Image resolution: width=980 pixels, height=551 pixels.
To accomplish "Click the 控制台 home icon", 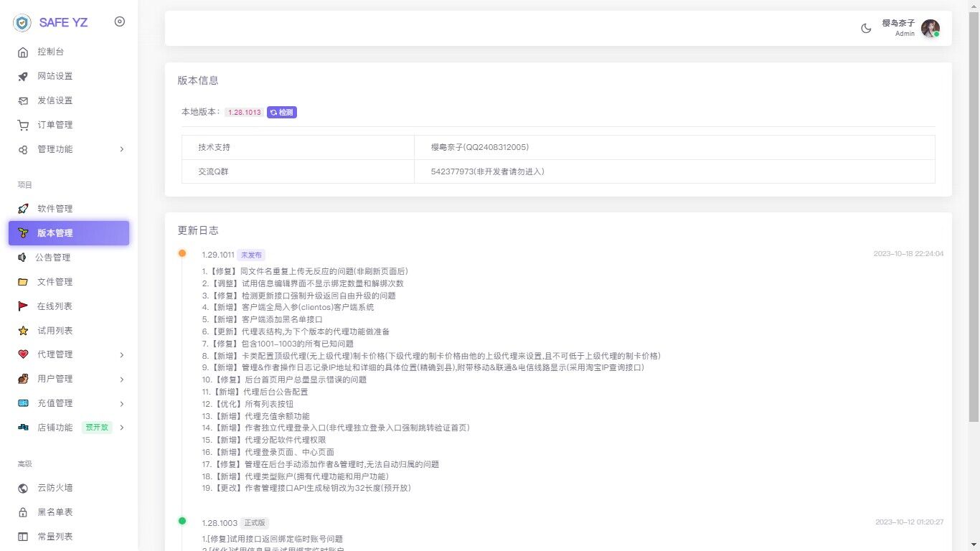I will click(23, 52).
